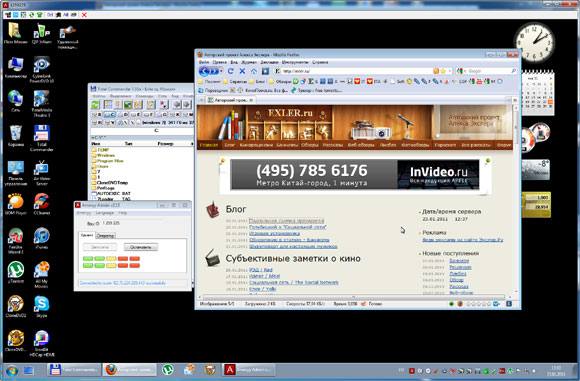Click the Firefox back arrow button
Screen dimensions: 580x381
(204, 71)
